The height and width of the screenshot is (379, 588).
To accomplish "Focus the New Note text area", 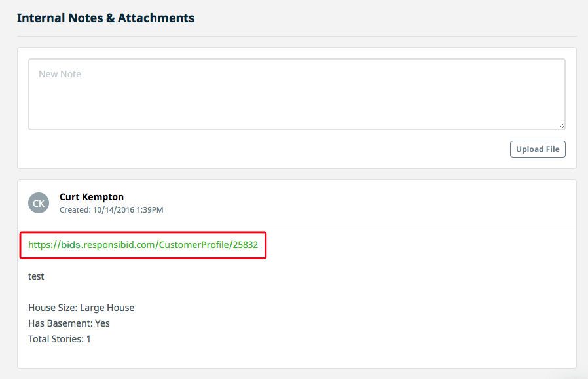I will point(297,94).
